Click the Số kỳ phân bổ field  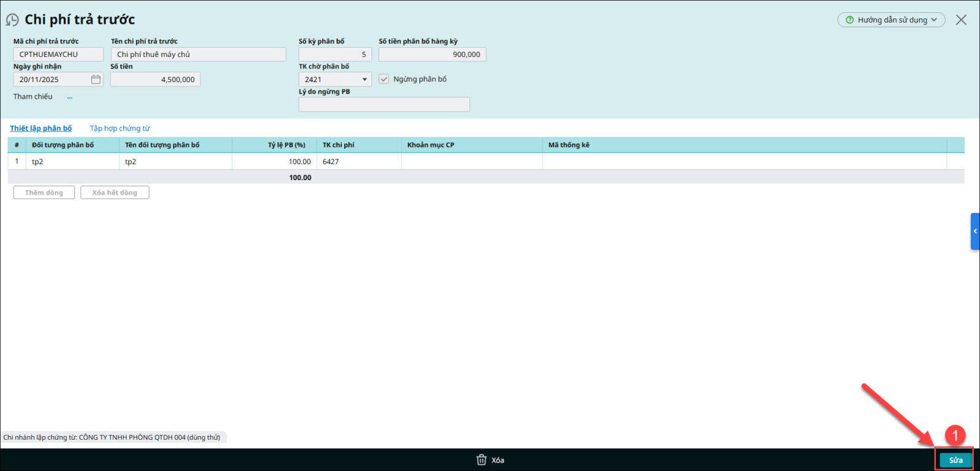334,55
